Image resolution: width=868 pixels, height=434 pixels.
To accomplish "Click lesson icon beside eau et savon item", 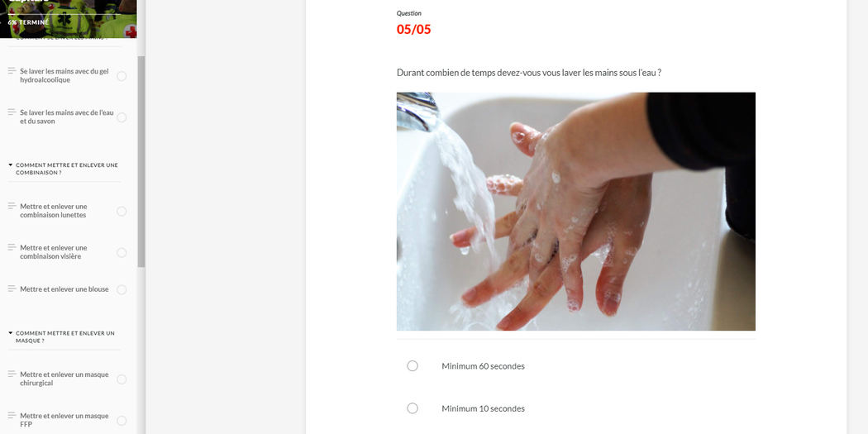I will 12,112.
